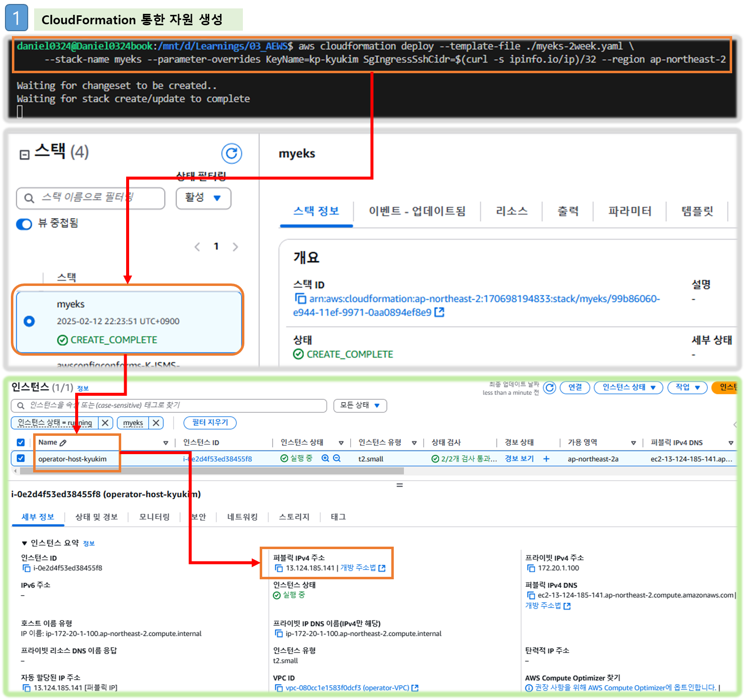Image resolution: width=745 pixels, height=700 pixels.
Task: Open the storage tab
Action: click(x=294, y=517)
